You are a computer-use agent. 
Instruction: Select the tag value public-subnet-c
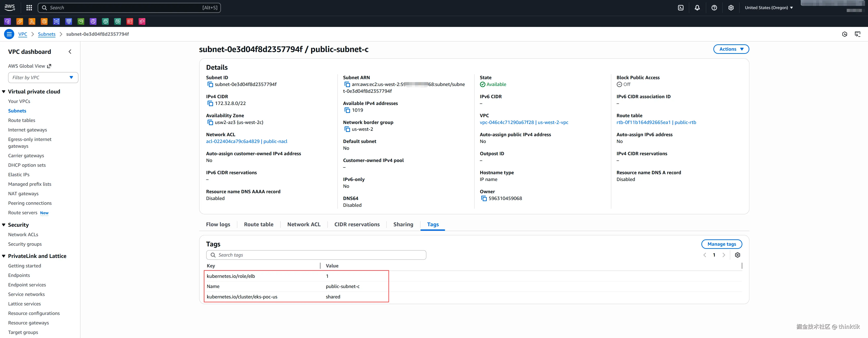tap(343, 286)
